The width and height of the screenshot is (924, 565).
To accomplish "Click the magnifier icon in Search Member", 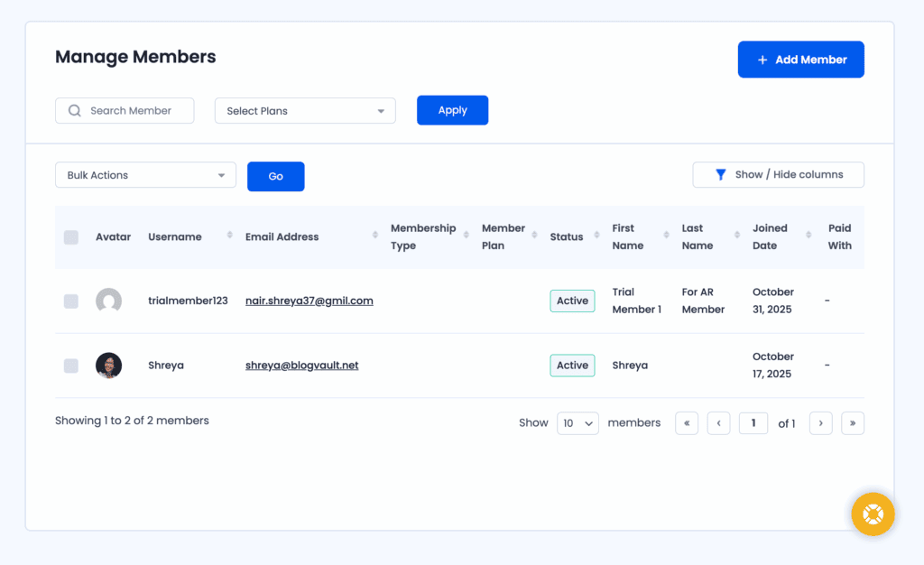I will point(74,111).
